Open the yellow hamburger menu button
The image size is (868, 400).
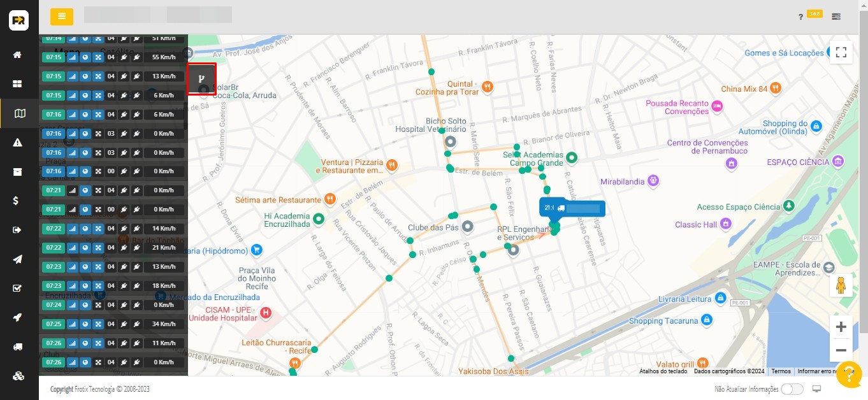[62, 17]
